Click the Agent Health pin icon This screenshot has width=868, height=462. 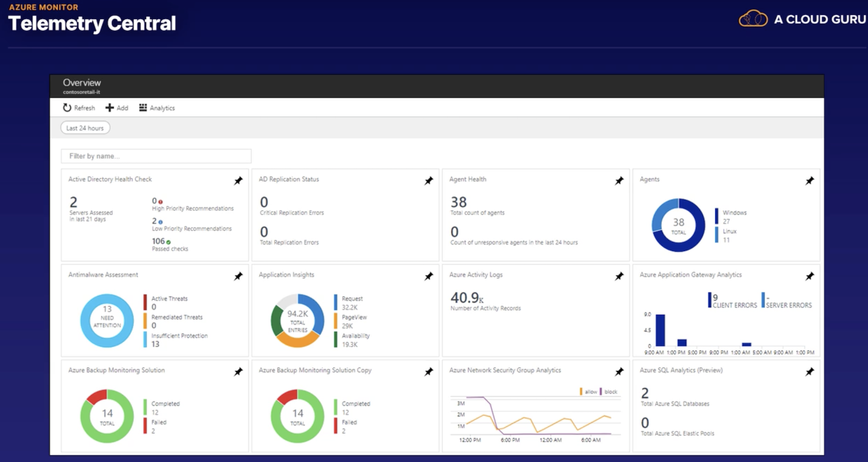click(619, 181)
